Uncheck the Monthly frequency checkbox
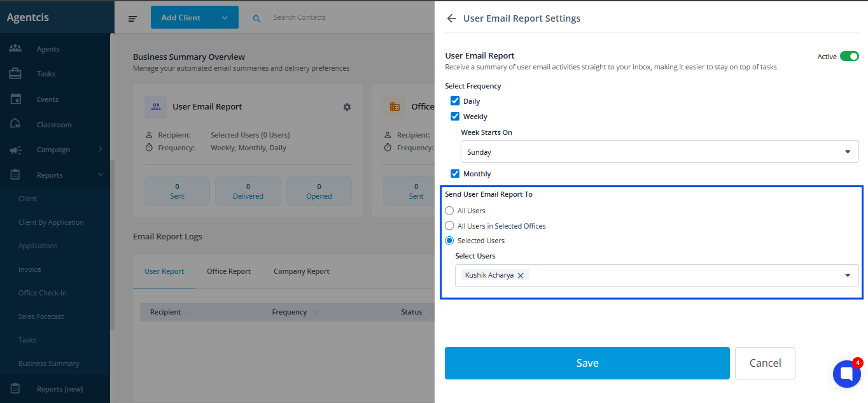This screenshot has height=403, width=868. 455,174
